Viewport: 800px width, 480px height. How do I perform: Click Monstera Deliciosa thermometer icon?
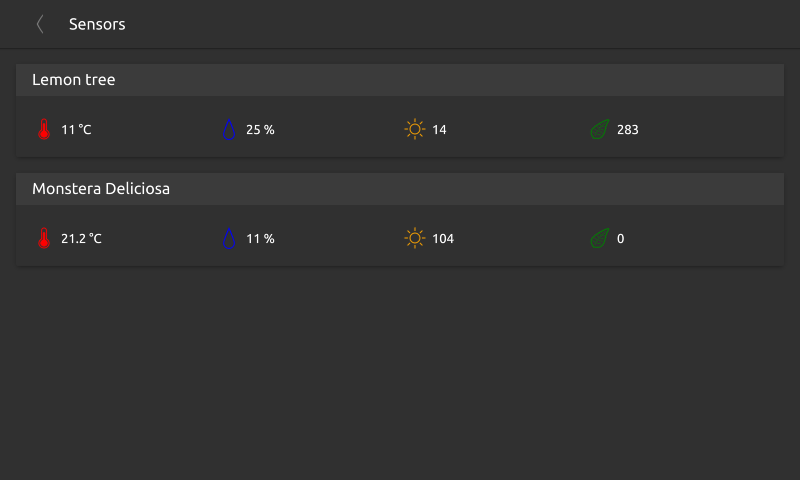(x=44, y=238)
